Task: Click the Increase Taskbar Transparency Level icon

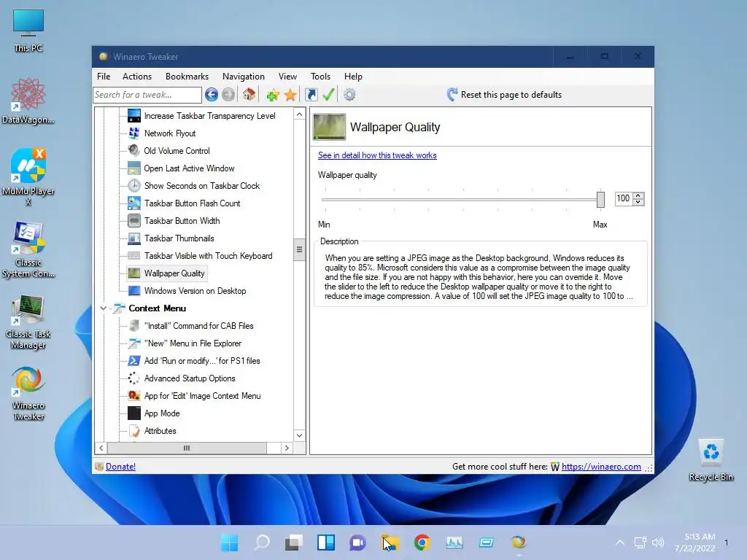Action: (134, 116)
